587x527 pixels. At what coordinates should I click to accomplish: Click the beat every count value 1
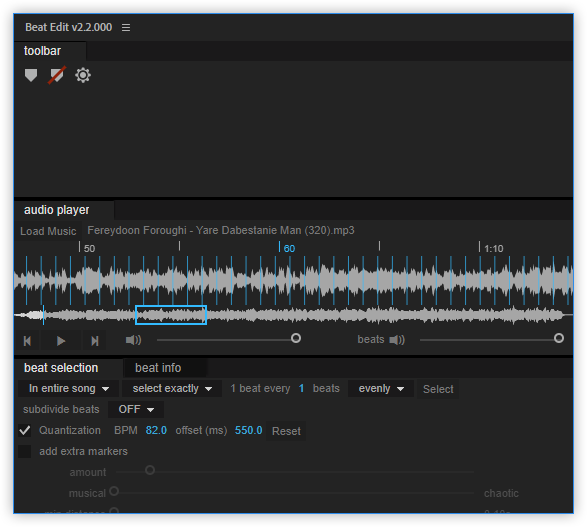pos(301,389)
